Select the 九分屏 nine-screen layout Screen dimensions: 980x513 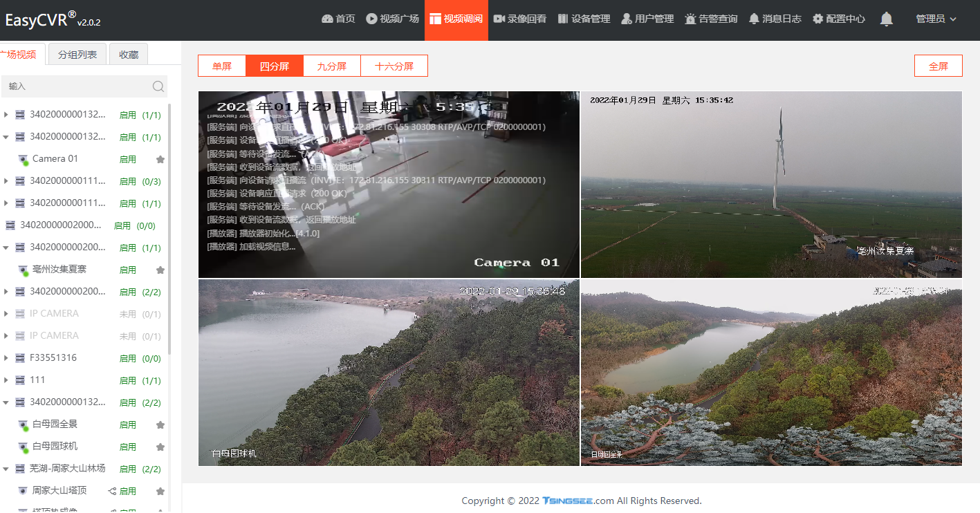click(332, 66)
